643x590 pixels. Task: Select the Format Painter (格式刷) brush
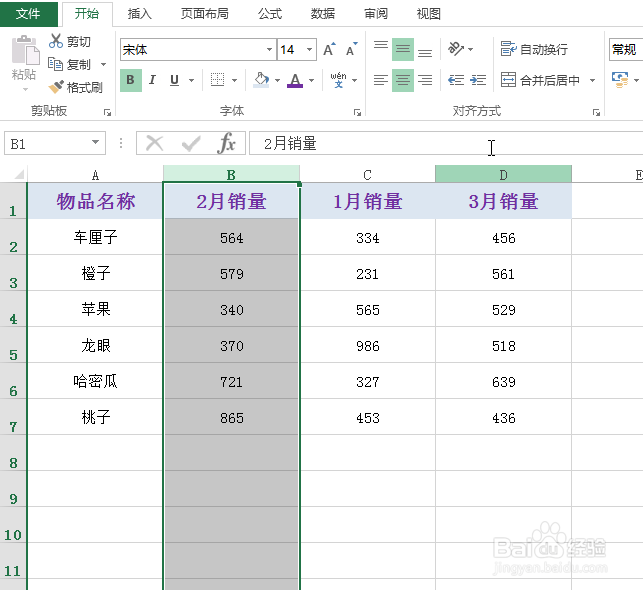tap(56, 87)
